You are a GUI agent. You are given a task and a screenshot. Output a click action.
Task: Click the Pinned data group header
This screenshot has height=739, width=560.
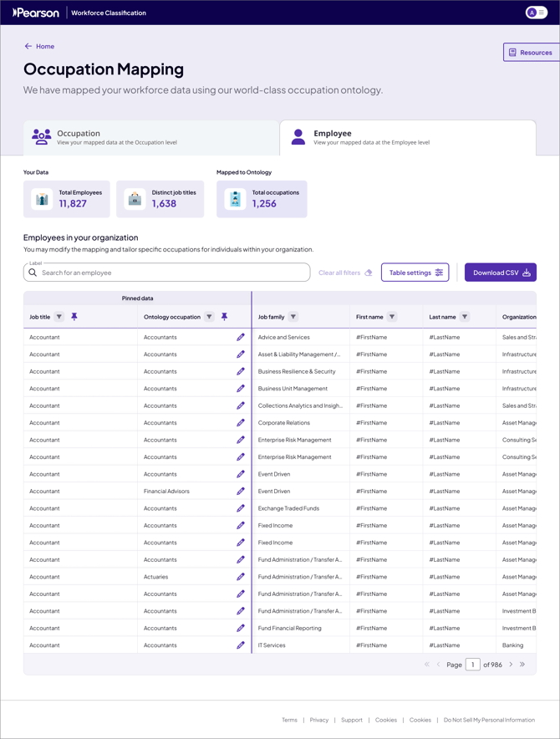[137, 298]
